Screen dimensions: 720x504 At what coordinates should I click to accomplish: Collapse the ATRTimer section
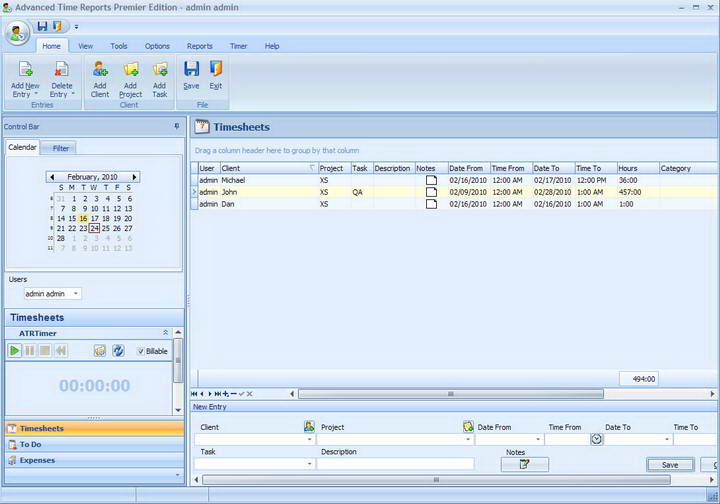(x=165, y=332)
